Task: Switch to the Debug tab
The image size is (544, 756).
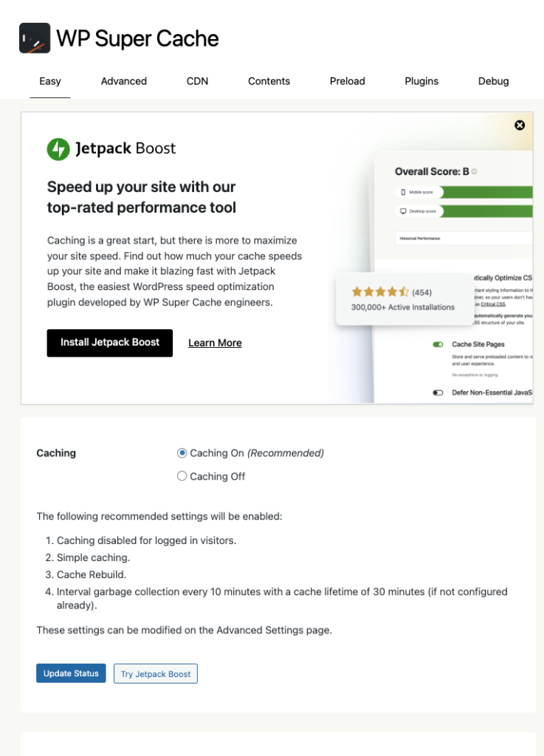Action: click(x=493, y=81)
